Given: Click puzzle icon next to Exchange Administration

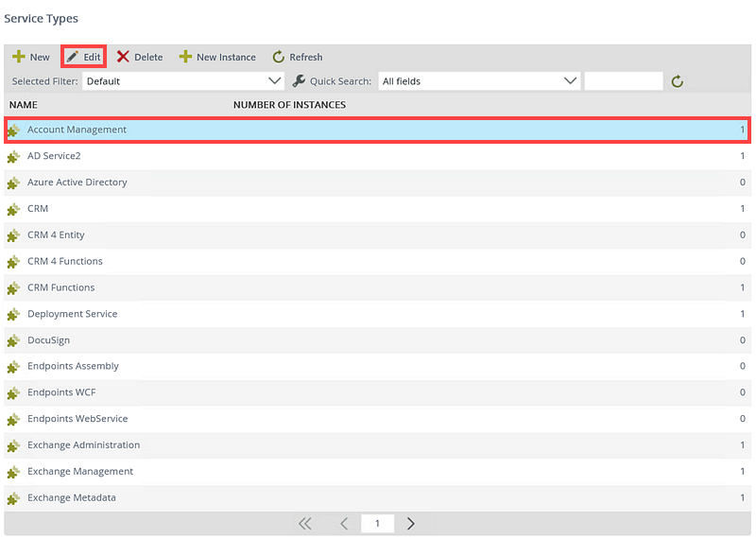Looking at the screenshot, I should (13, 446).
